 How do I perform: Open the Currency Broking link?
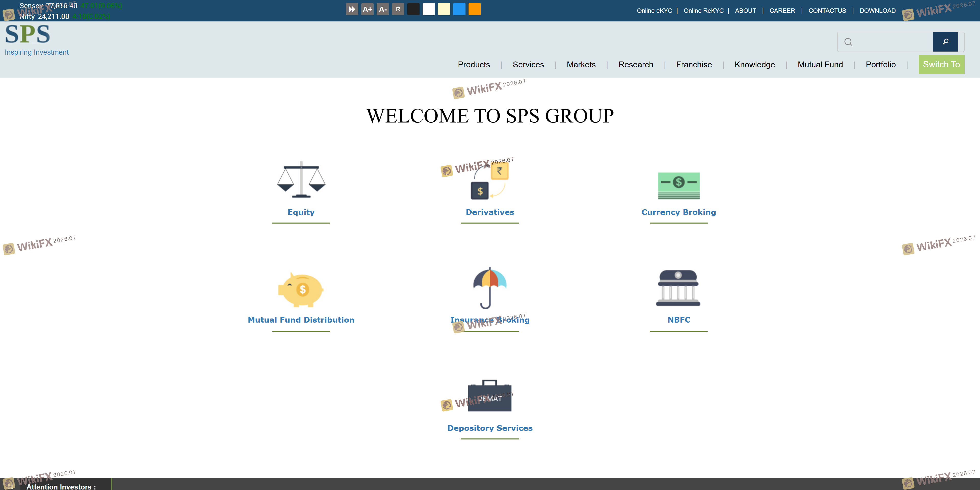point(679,212)
